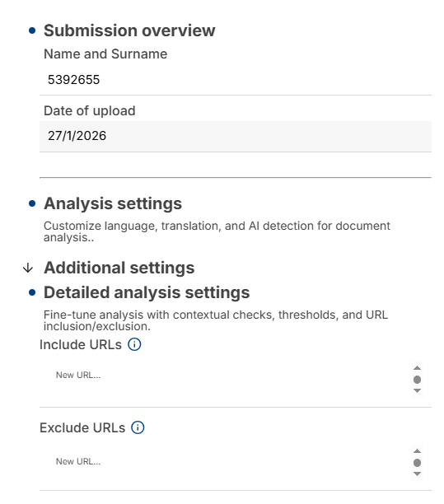Viewport: 444px width, 504px height.
Task: Open the Exclude URLs info icon
Action: coord(138,427)
